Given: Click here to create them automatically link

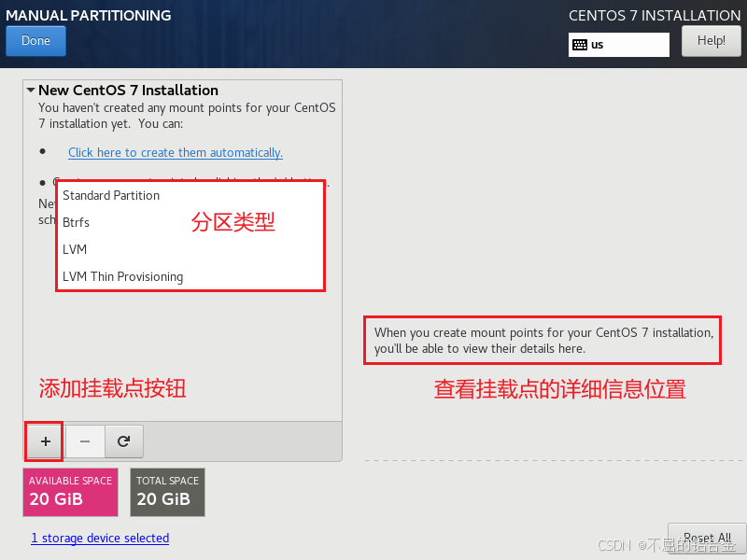Looking at the screenshot, I should tap(176, 152).
